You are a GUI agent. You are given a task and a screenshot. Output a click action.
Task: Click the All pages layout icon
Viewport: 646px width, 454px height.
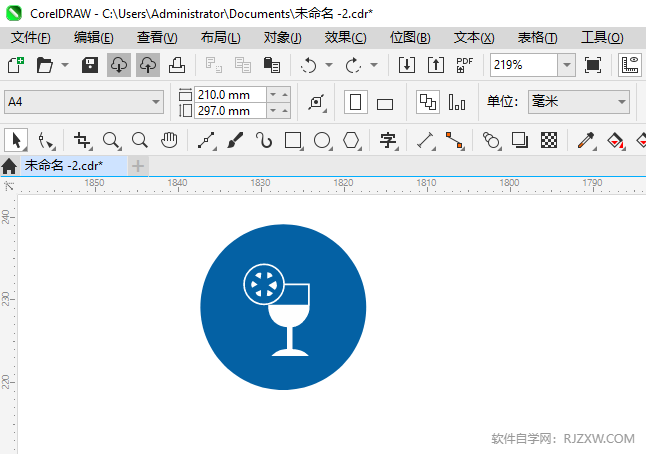coord(428,102)
